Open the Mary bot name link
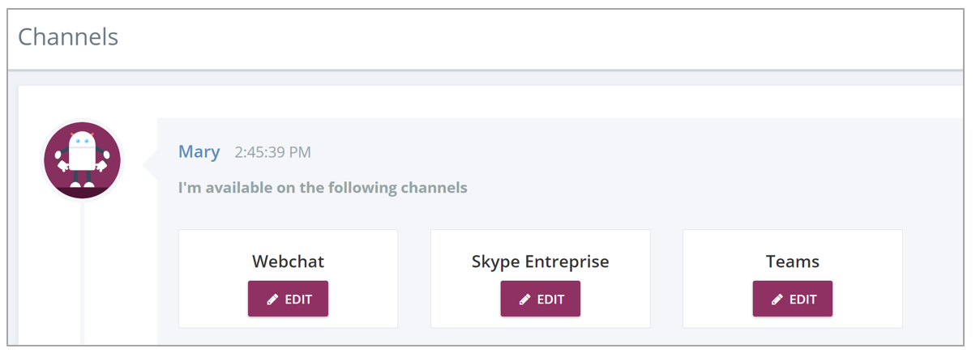This screenshot has height=357, width=980. click(199, 151)
